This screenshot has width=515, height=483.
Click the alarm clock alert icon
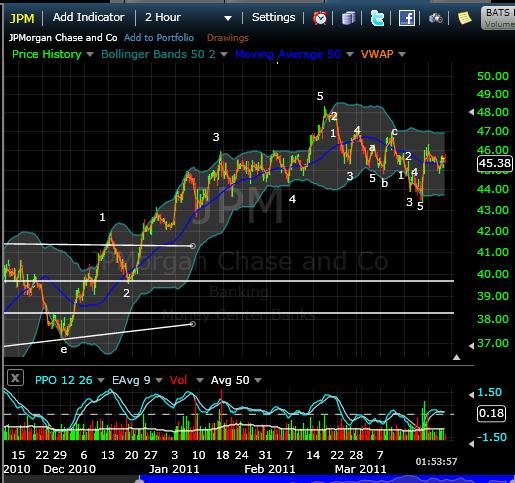[320, 18]
